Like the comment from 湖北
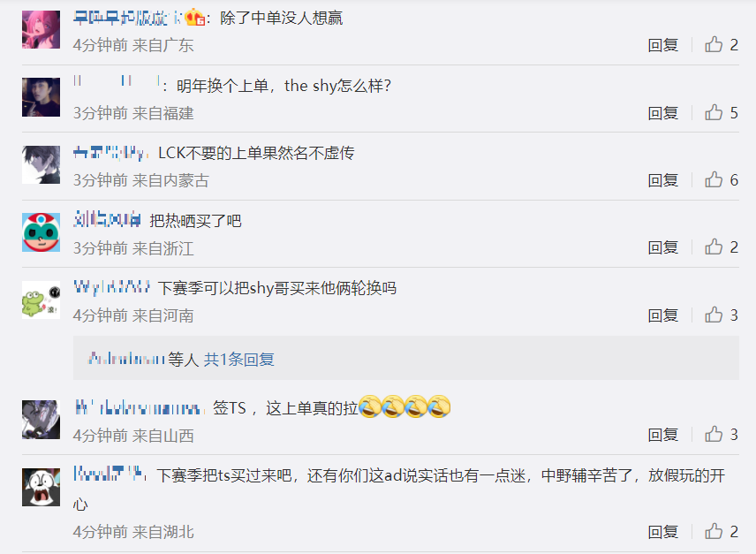The height and width of the screenshot is (554, 756). pyautogui.click(x=714, y=531)
